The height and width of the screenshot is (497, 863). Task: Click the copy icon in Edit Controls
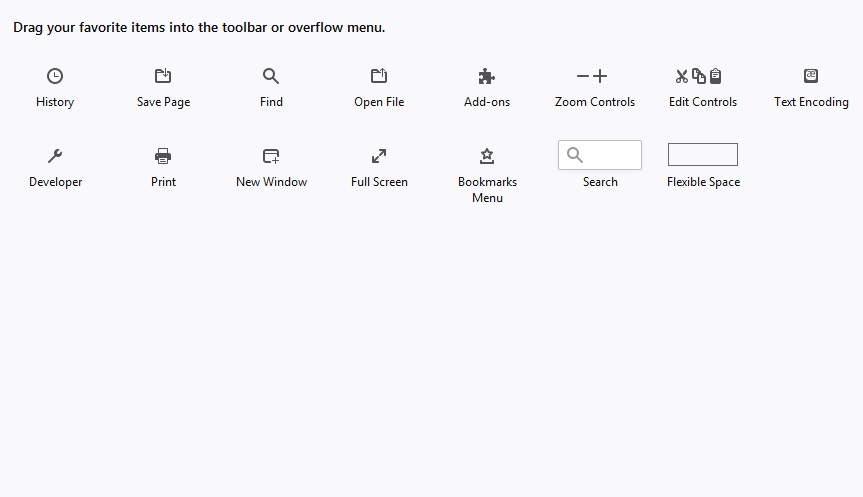(x=699, y=76)
